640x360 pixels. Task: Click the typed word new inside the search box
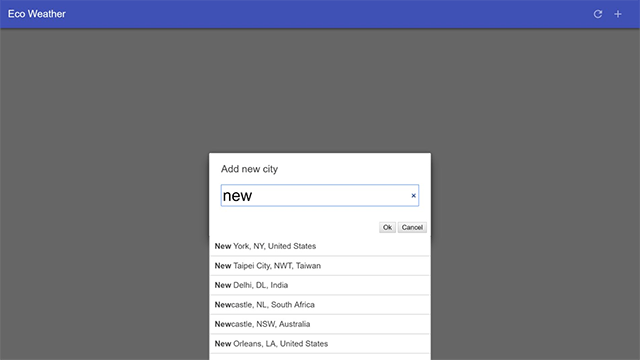click(237, 196)
